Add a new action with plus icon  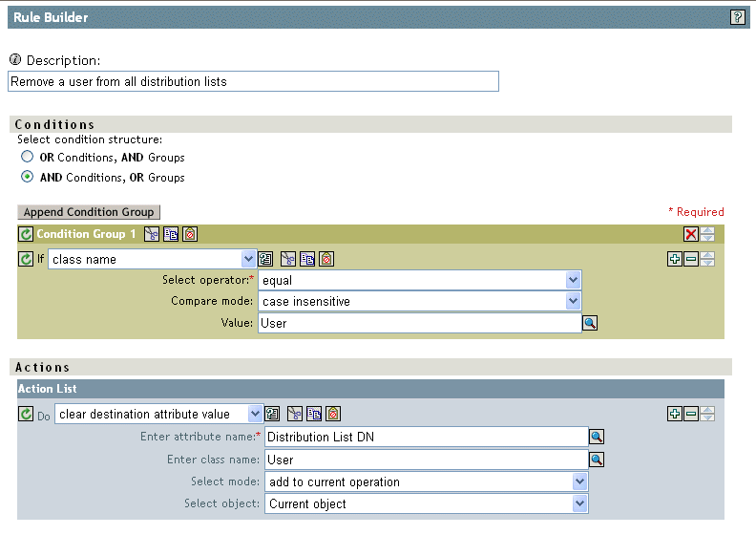[675, 414]
